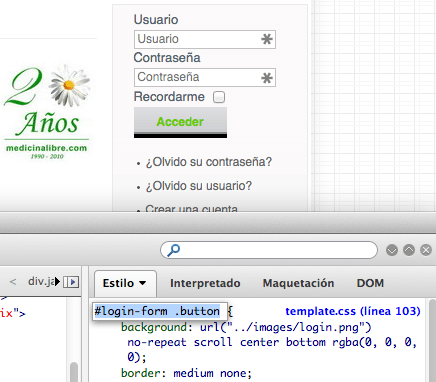The width and height of the screenshot is (436, 382).
Task: Close the Firebug panel with the X icon
Action: click(426, 250)
